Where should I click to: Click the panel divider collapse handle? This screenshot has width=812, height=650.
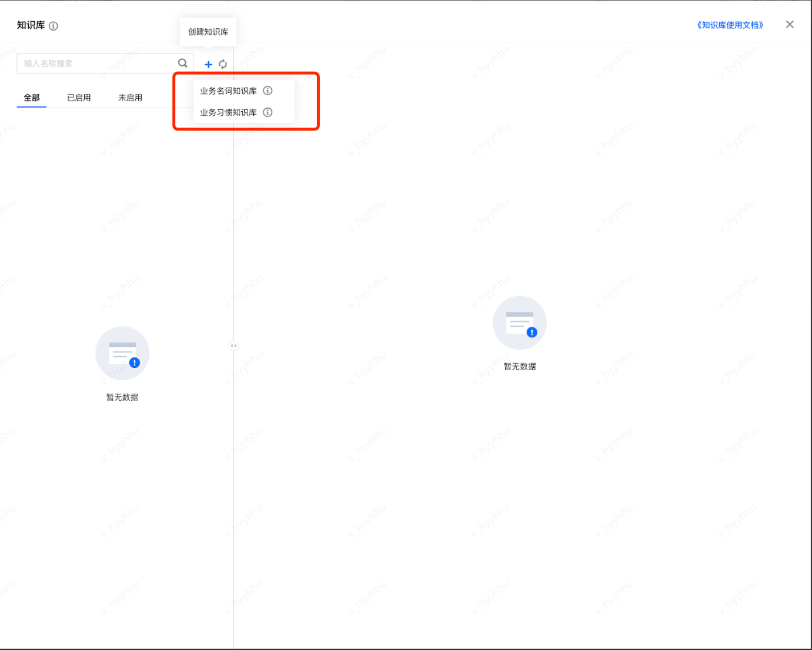click(233, 346)
